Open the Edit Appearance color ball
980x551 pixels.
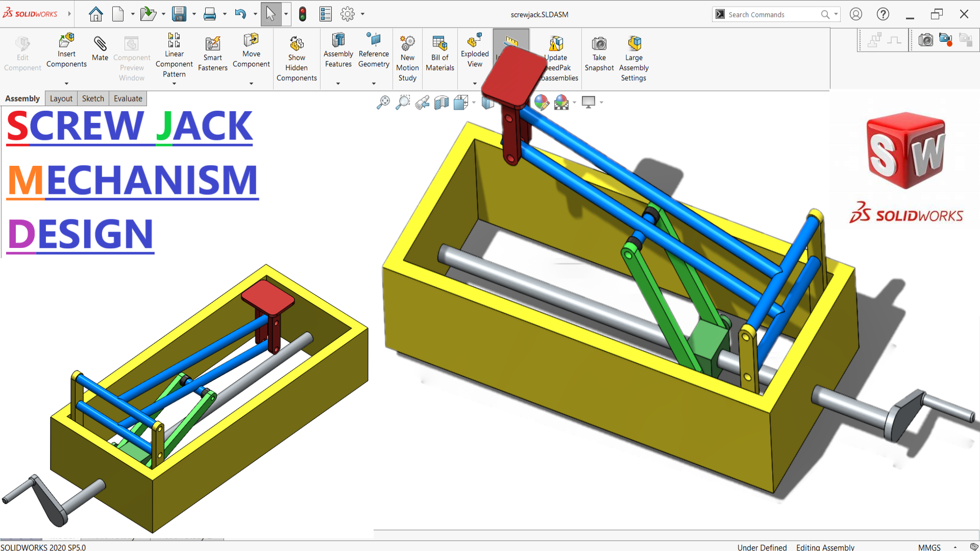point(542,103)
